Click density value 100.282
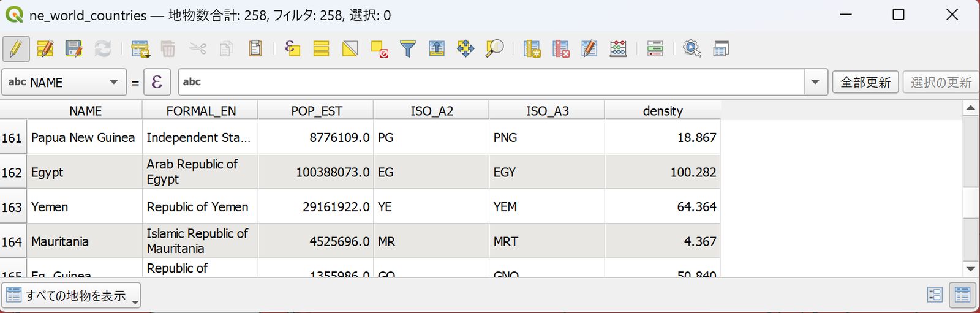The height and width of the screenshot is (313, 980). tap(662, 172)
